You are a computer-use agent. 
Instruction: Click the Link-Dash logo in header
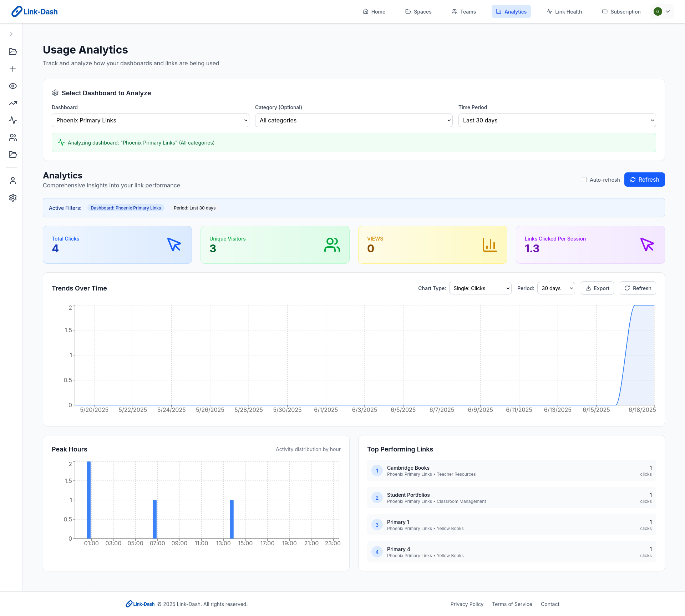coord(35,11)
